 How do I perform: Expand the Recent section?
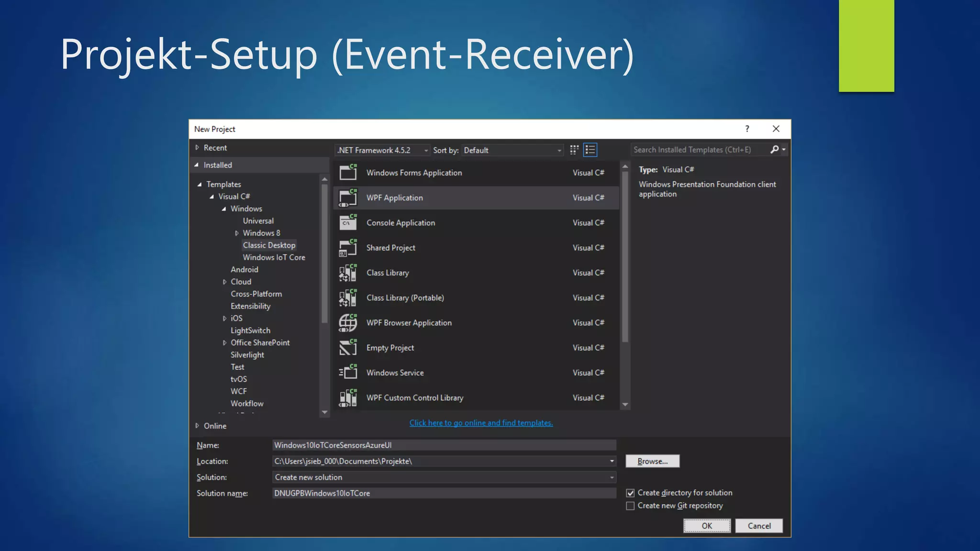(x=197, y=148)
